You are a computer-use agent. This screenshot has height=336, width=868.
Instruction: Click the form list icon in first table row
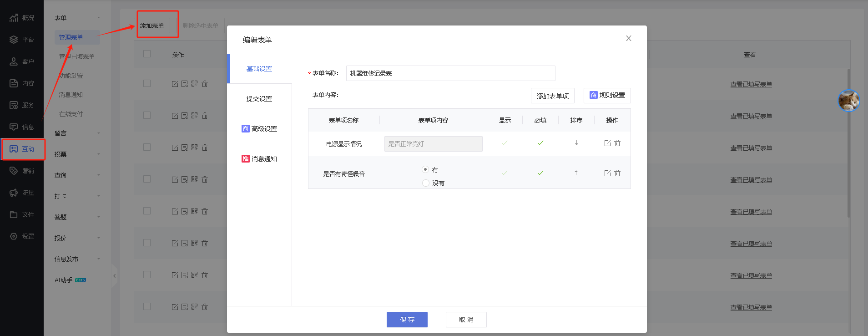[x=185, y=84]
